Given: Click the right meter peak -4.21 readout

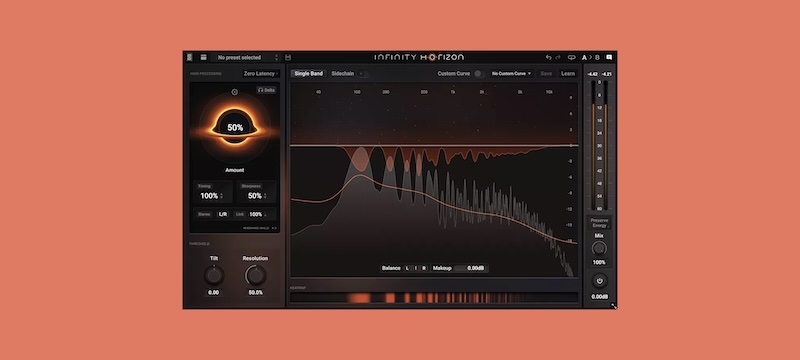Looking at the screenshot, I should click(x=606, y=74).
